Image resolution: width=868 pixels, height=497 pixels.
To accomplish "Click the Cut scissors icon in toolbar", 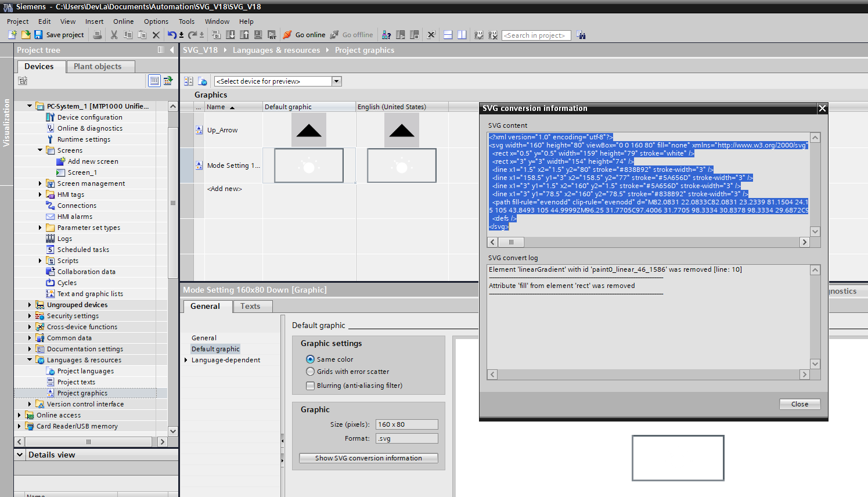I will (x=114, y=35).
